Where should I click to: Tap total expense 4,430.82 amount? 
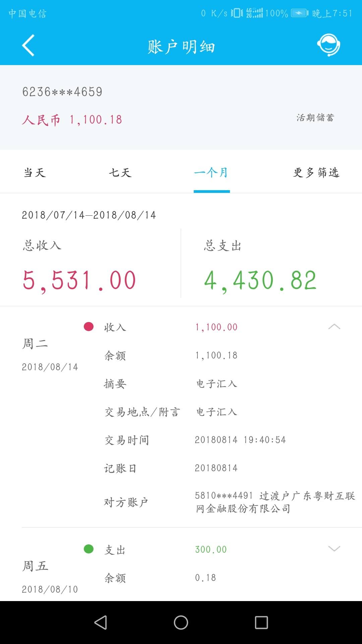(260, 280)
